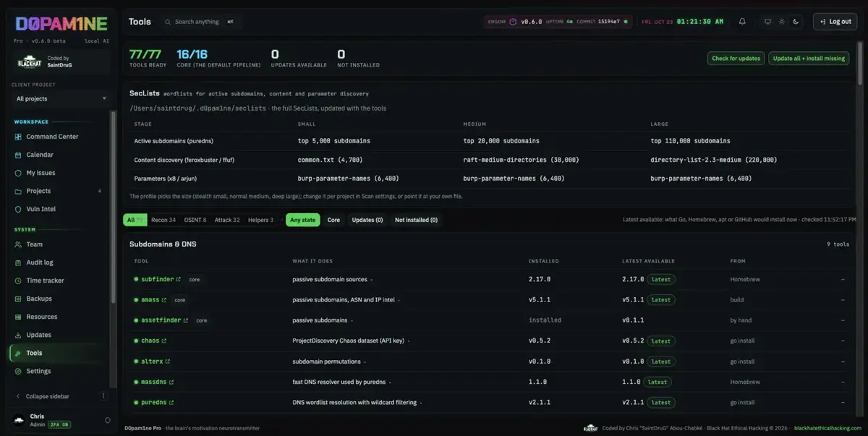This screenshot has width=868, height=436.
Task: Click the commit hash 15194e7
Action: coord(608,22)
